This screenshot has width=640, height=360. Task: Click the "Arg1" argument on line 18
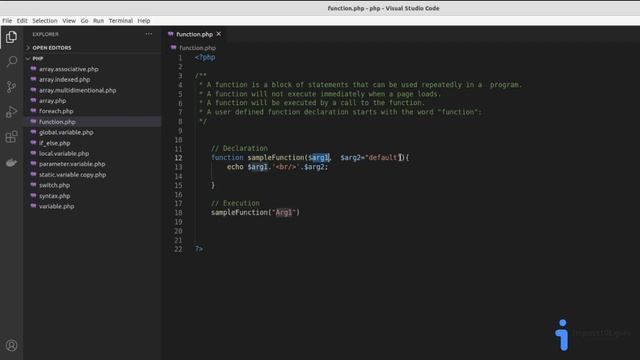point(284,213)
